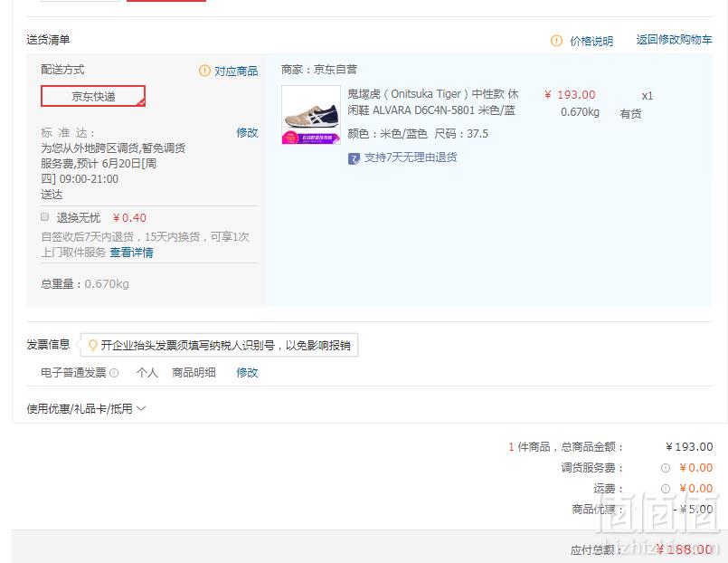The height and width of the screenshot is (563, 728).
Task: Click the info icon beside 对应商品
Action: click(204, 71)
